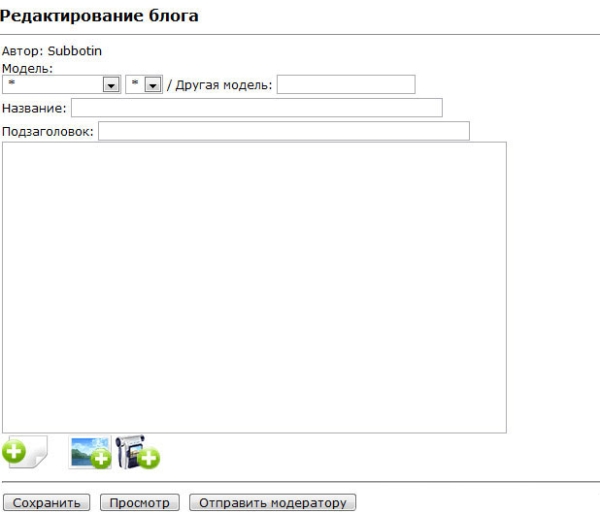Add a new text block icon

click(25, 452)
